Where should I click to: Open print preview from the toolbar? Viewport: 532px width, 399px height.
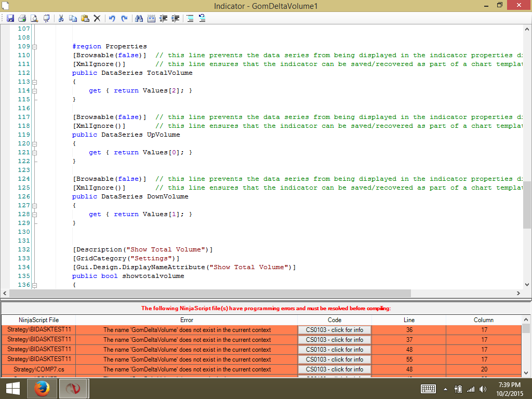[x=34, y=18]
